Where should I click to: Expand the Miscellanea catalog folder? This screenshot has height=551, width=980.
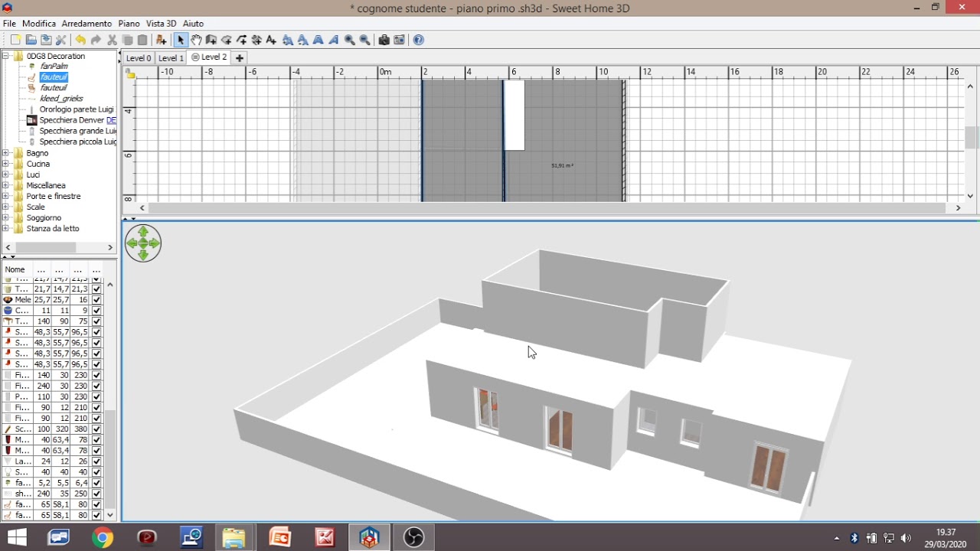(6, 185)
